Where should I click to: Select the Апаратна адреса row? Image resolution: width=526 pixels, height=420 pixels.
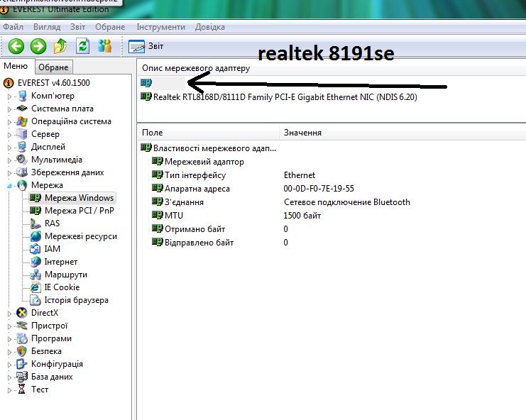tap(197, 189)
